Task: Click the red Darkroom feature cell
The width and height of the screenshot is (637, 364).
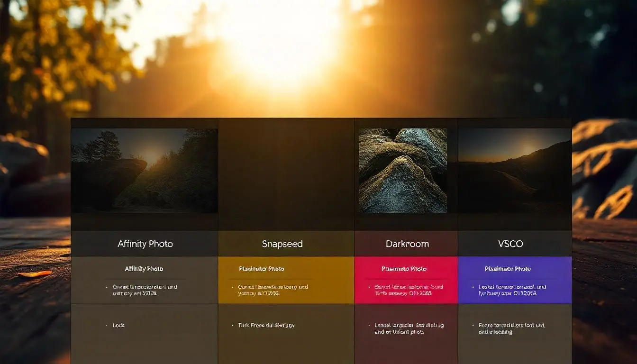Action: [406, 280]
